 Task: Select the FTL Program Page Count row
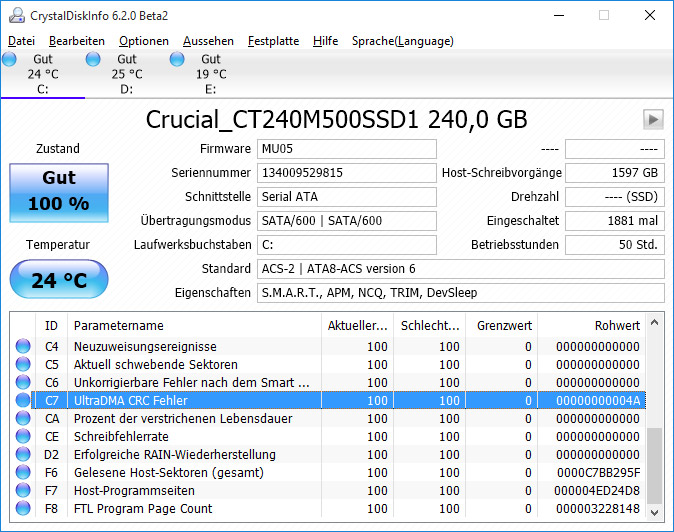click(328, 509)
